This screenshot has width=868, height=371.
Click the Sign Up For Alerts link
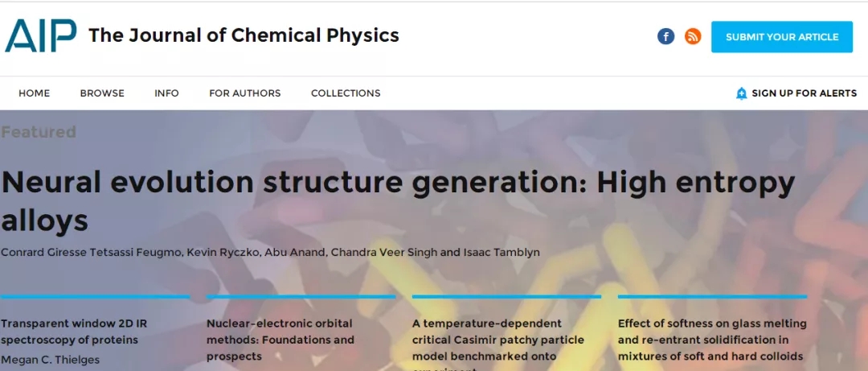pyautogui.click(x=804, y=93)
